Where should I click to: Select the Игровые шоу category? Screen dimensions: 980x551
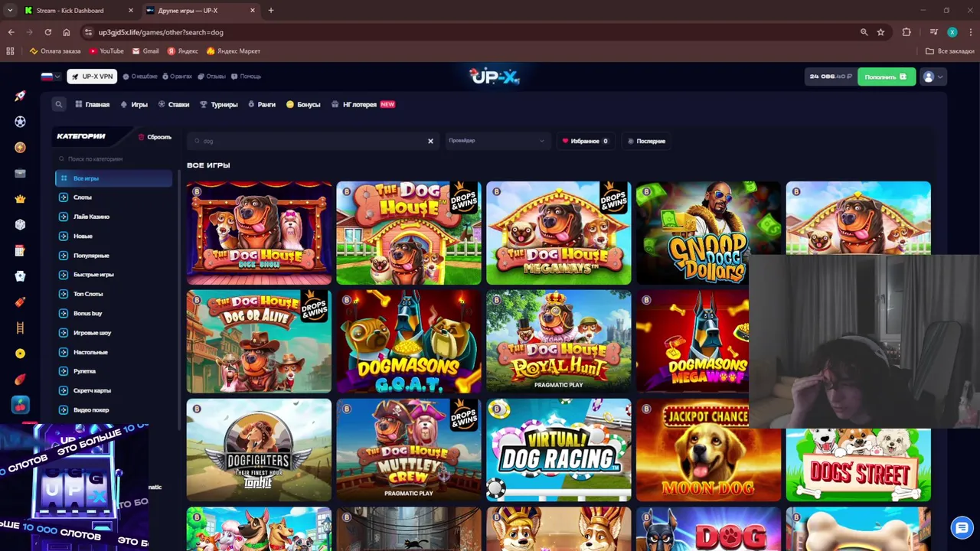pos(113,333)
